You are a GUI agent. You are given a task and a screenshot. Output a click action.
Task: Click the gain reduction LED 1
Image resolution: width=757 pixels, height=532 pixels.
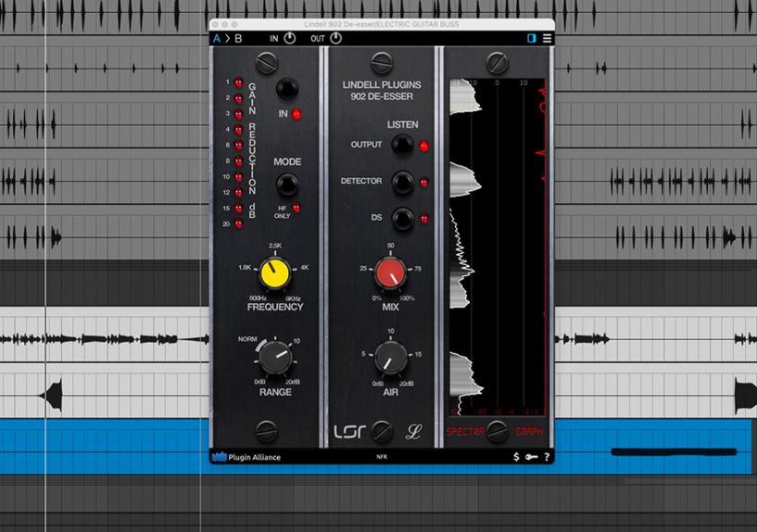238,82
